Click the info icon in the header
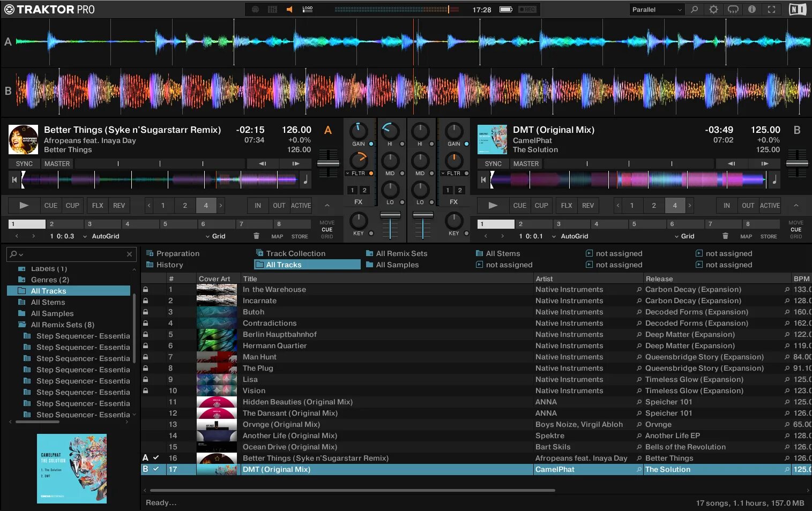 tap(752, 9)
